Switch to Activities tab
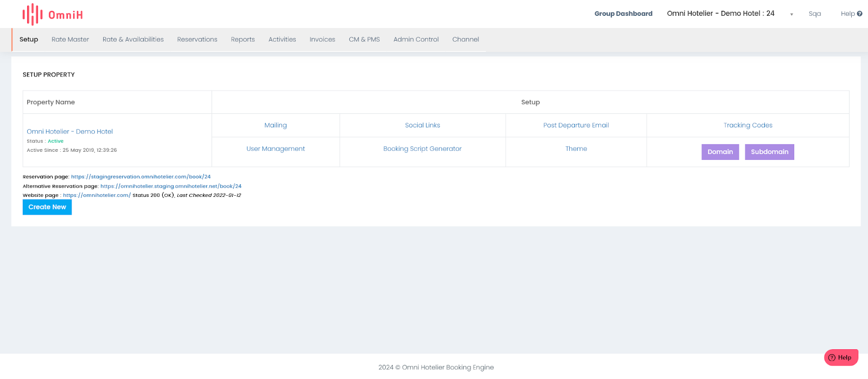This screenshot has height=379, width=868. 282,40
